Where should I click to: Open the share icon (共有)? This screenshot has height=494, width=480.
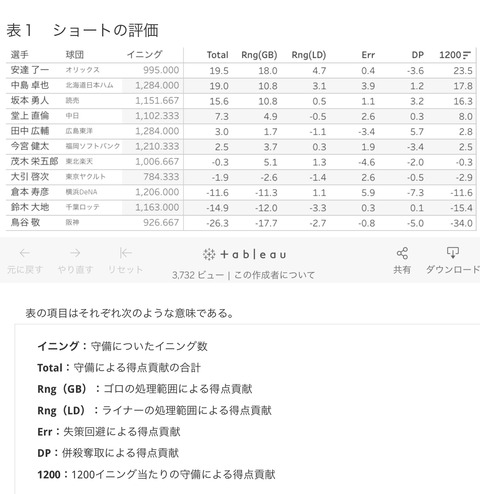(402, 253)
